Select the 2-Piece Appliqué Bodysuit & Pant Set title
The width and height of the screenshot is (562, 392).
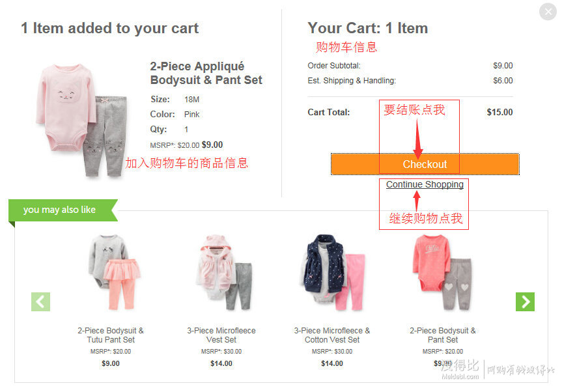(206, 73)
